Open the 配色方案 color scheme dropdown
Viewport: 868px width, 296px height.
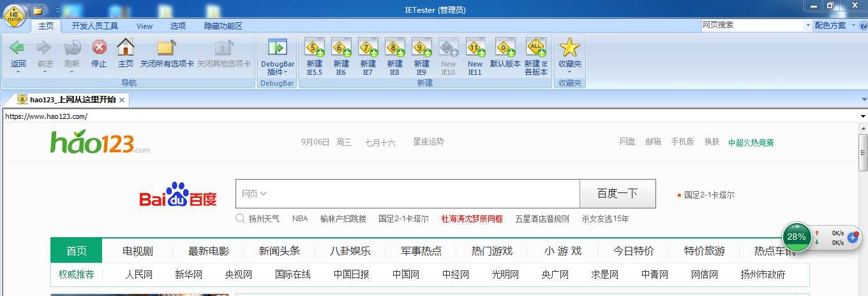834,26
